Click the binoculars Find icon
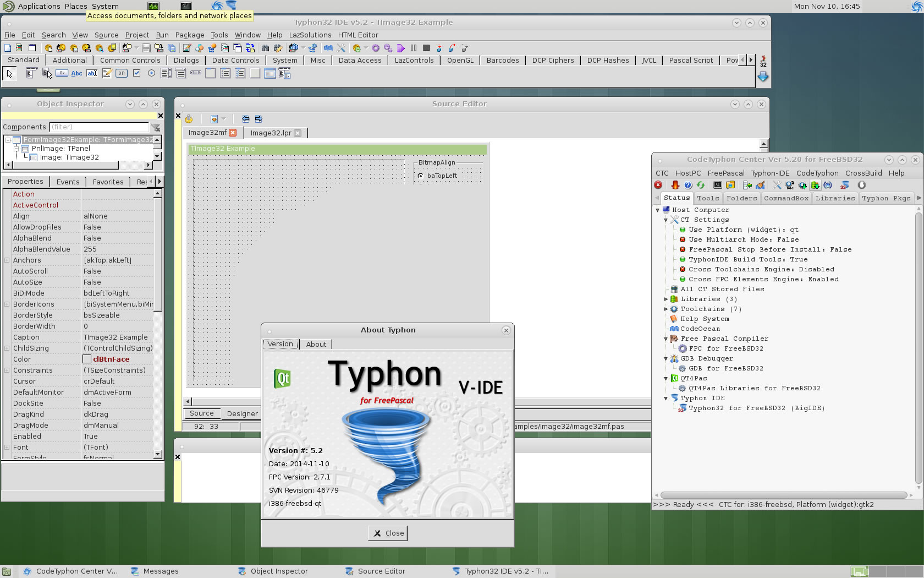The image size is (924, 578). [265, 48]
